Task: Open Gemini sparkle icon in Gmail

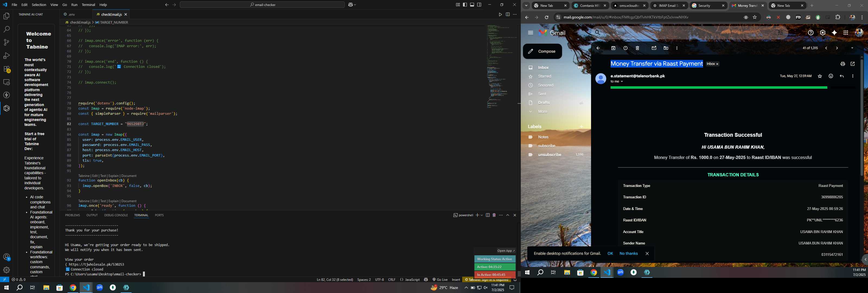Action: point(834,33)
